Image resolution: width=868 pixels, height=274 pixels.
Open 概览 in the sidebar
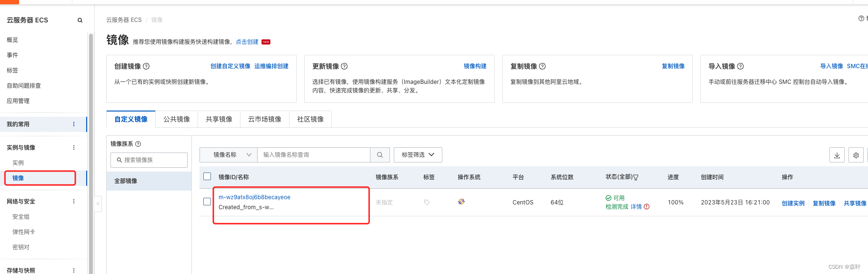[12, 40]
